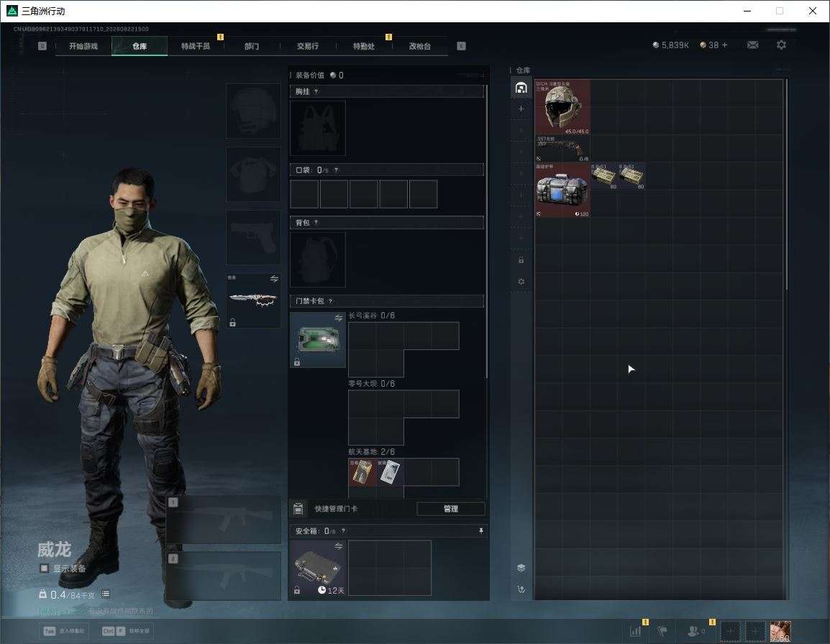Add a storage box with the bright plus

click(521, 109)
